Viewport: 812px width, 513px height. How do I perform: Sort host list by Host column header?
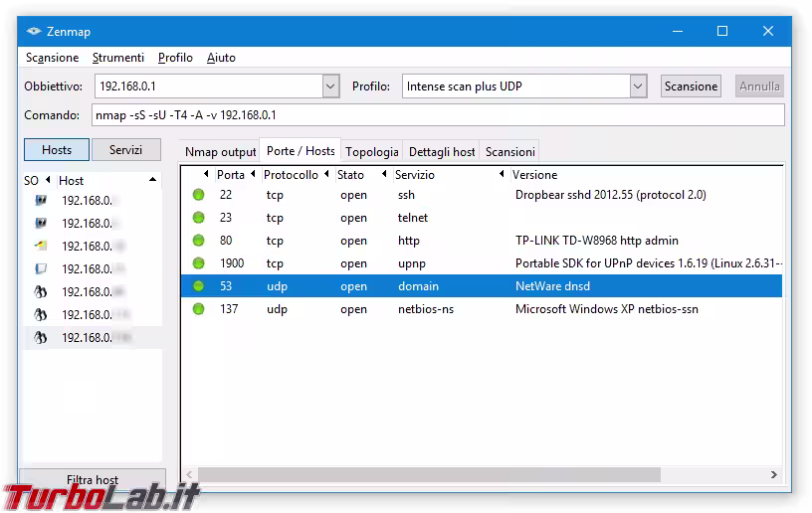click(107, 181)
